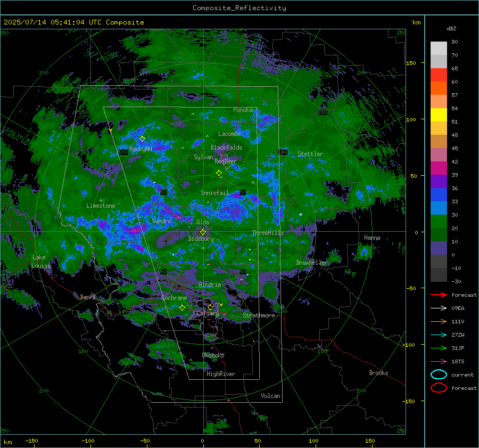Click the Banff city label
Image resolution: width=479 pixels, height=448 pixels.
pos(88,297)
